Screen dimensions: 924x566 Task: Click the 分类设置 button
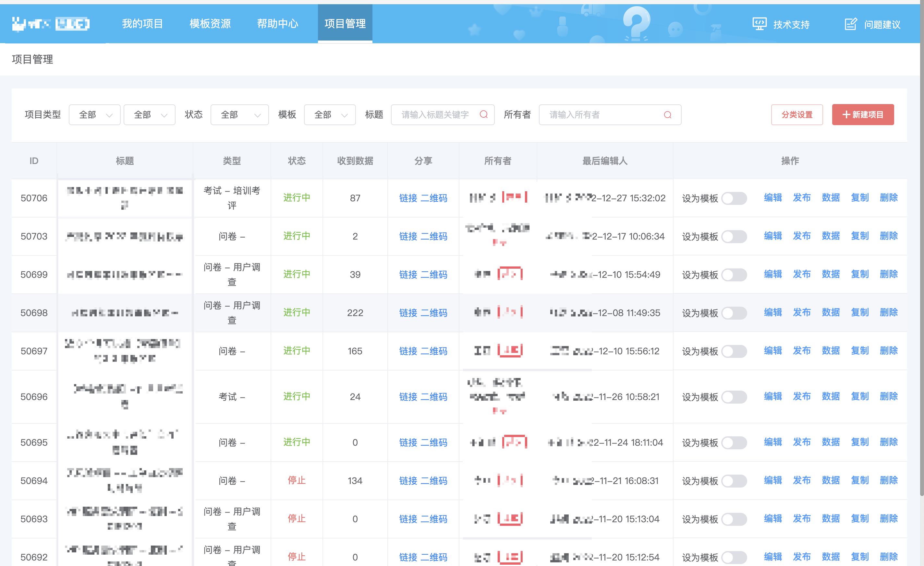pos(797,115)
